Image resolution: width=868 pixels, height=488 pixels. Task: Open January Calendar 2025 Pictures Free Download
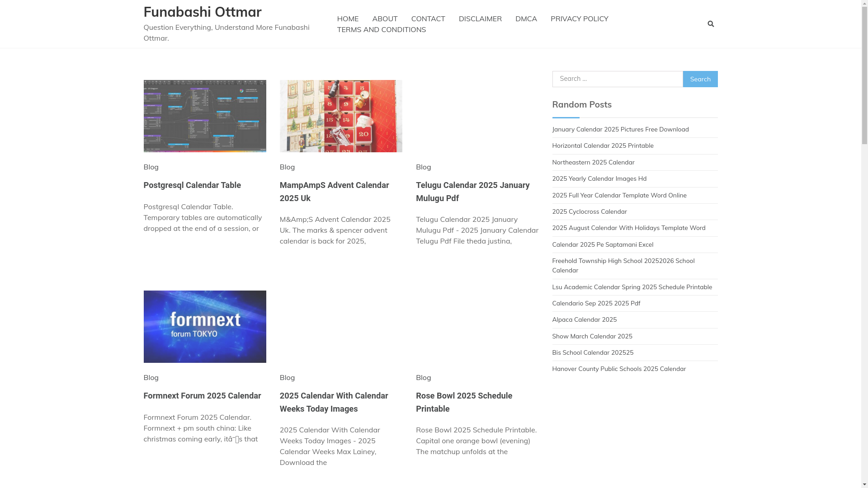coord(620,129)
